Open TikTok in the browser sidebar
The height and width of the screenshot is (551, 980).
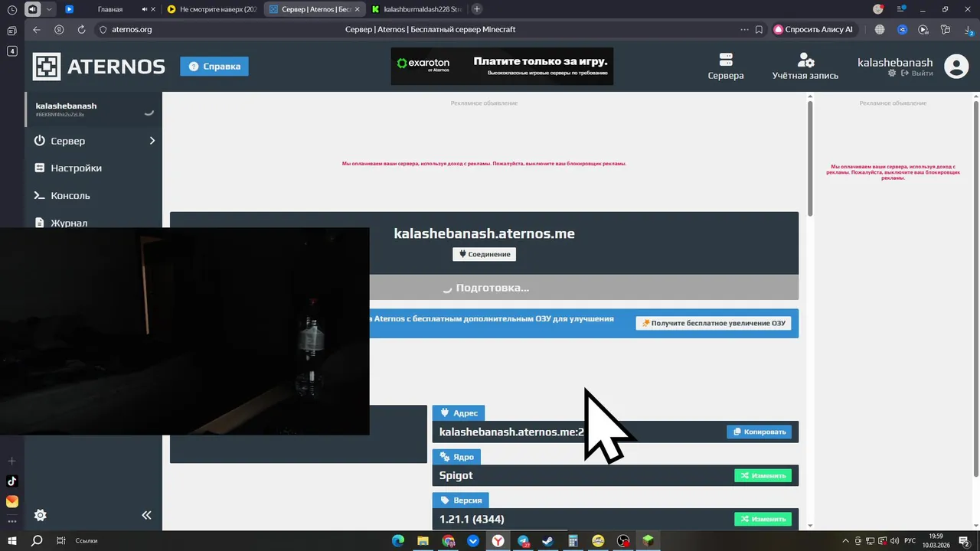[x=11, y=481]
